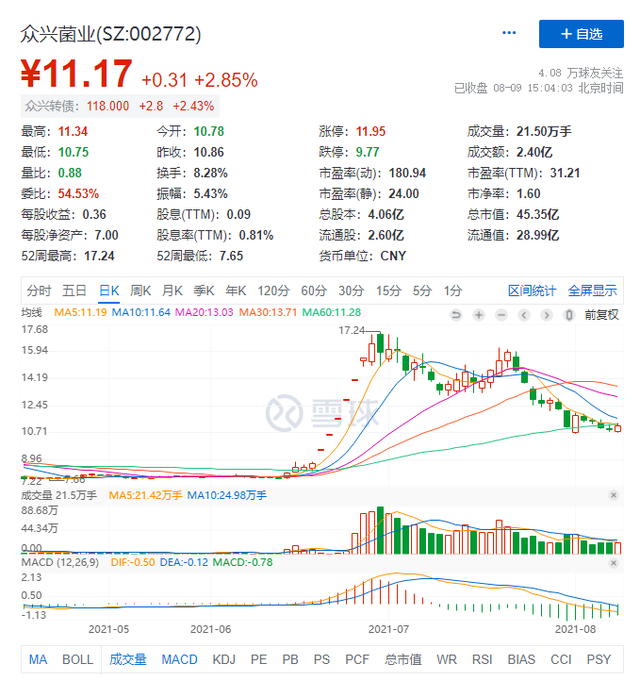The image size is (640, 681).
Task: Select the 年K chart tab
Action: [236, 291]
